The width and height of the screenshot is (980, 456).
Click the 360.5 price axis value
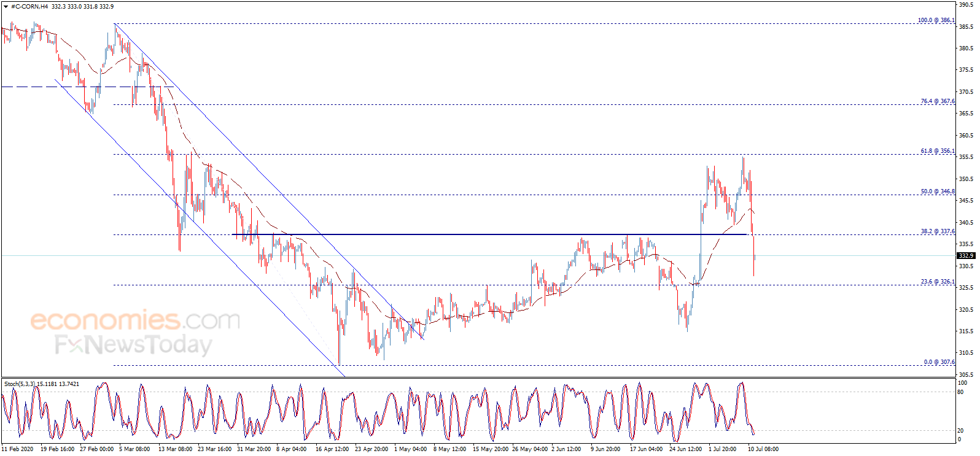pyautogui.click(x=966, y=136)
